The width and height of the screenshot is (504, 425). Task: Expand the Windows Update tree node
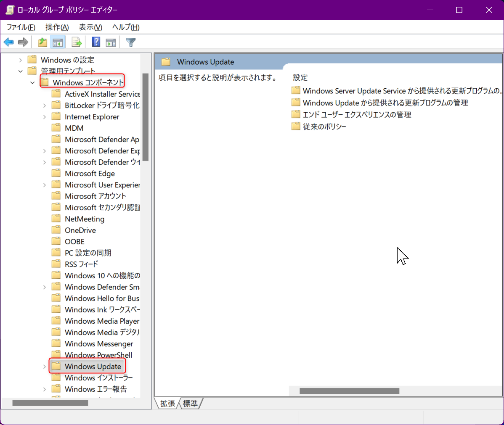45,367
